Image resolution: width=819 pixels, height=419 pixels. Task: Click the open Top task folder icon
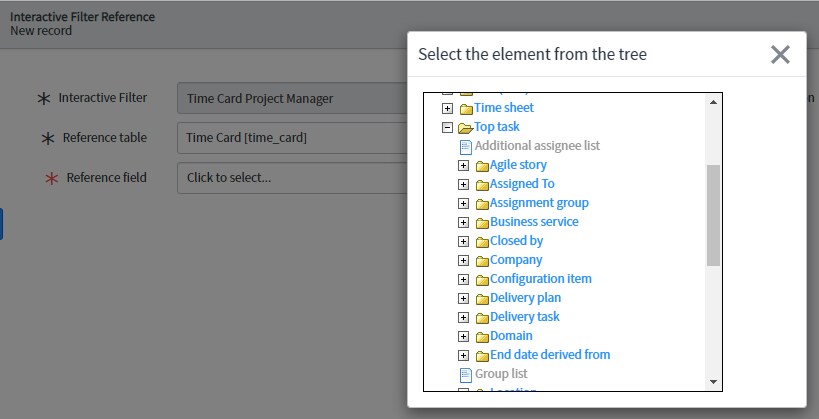click(465, 127)
